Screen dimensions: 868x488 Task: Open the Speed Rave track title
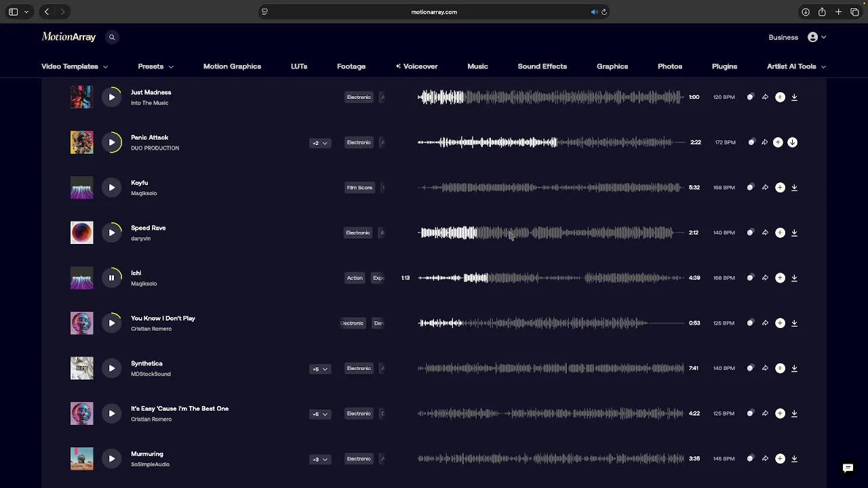pyautogui.click(x=148, y=228)
